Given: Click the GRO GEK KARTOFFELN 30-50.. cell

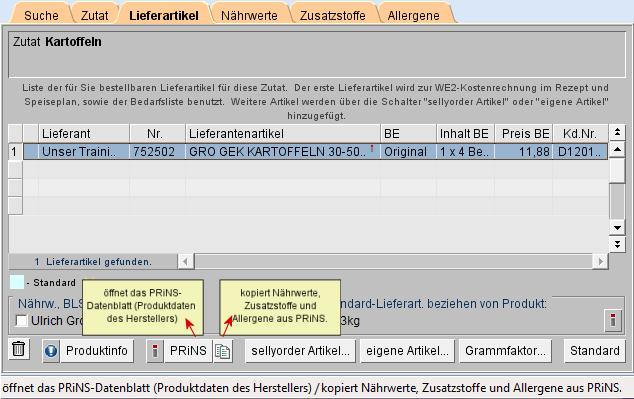Looking at the screenshot, I should (x=283, y=152).
